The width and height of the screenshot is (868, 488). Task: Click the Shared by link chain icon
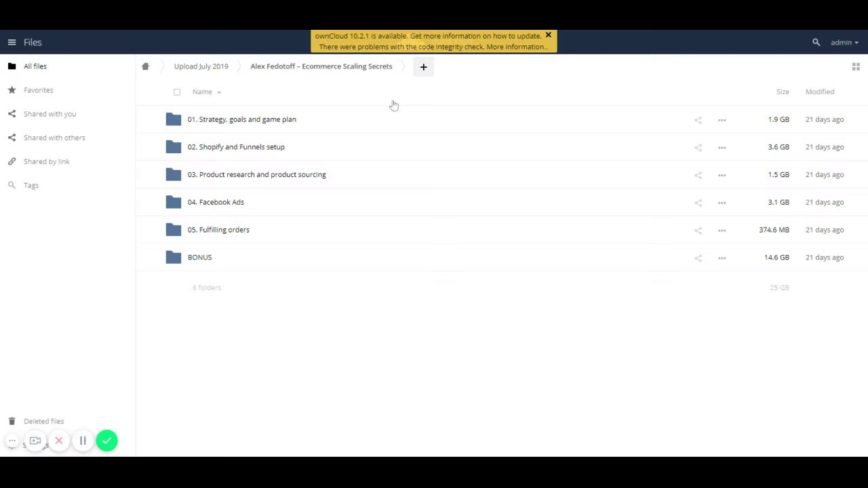12,161
